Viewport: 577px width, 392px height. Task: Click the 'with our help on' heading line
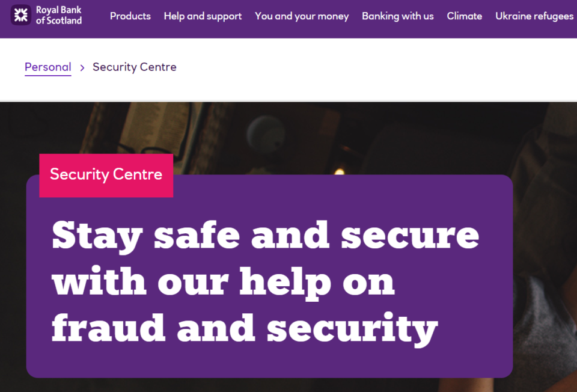223,283
